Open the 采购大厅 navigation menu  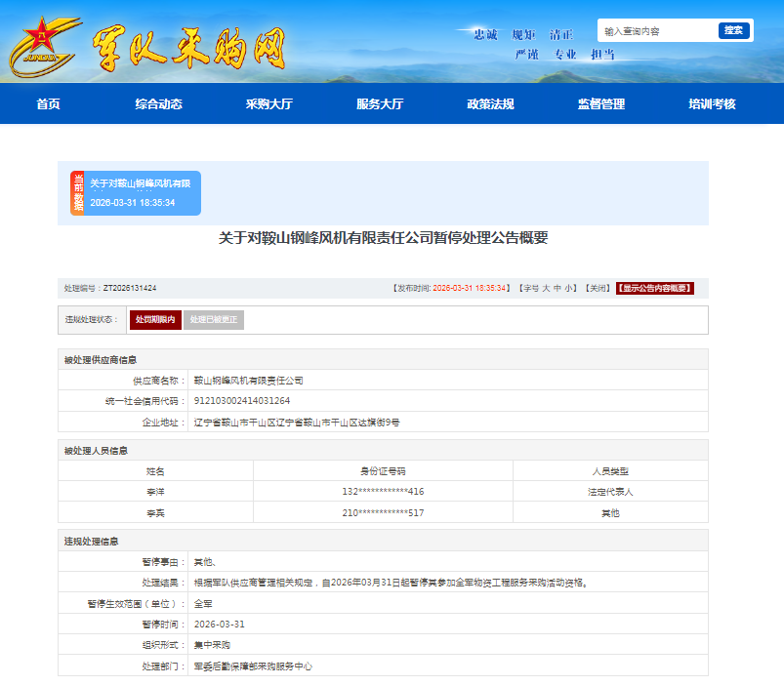(x=268, y=104)
